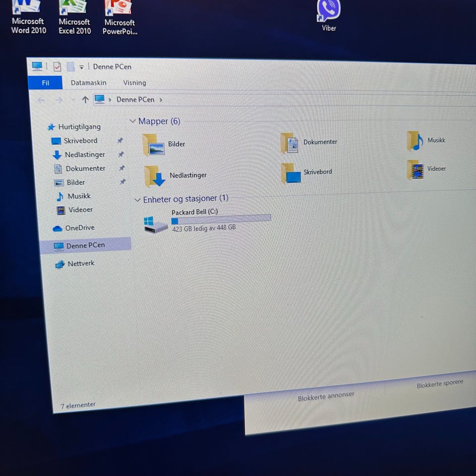Screen dimensions: 476x476
Task: Open the recent locations dropdown arrow
Action: [x=73, y=100]
